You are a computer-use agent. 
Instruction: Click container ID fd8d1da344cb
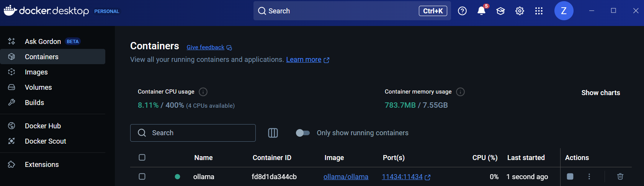tap(274, 177)
